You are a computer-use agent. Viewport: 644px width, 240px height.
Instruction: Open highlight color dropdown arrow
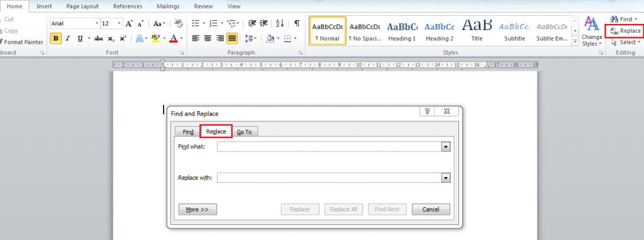pyautogui.click(x=164, y=38)
